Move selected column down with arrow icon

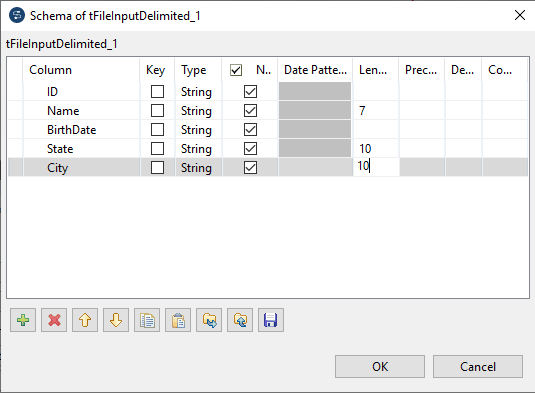tap(116, 320)
